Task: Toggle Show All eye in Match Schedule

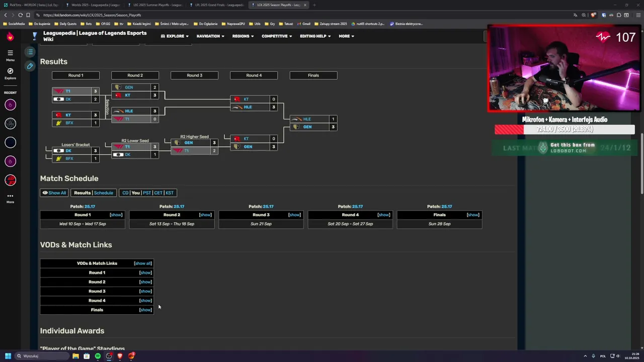Action: 54,193
